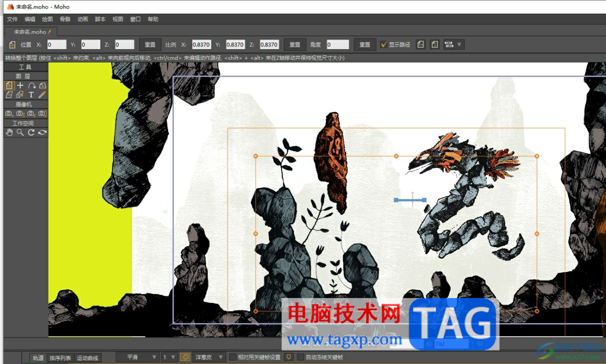Viewport: 606px width, 364px height.
Task: Tick the 自动冻结关键帧 checkbox
Action: 300,357
